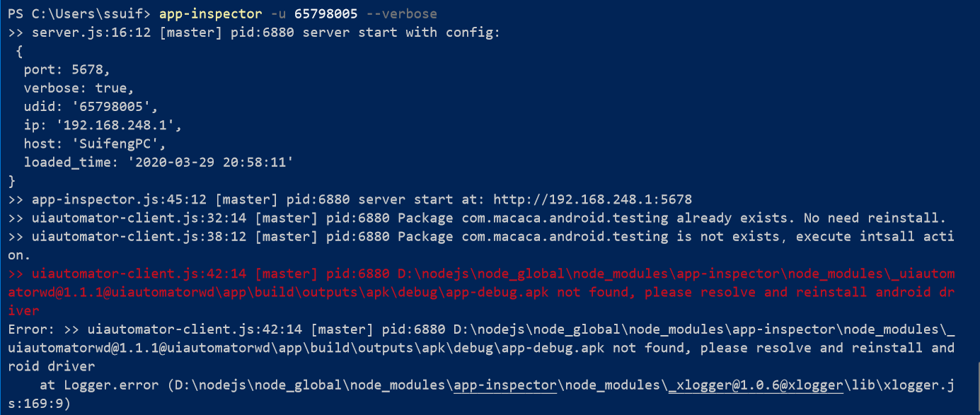Image resolution: width=980 pixels, height=415 pixels.
Task: Click the server.js:16:12 log entry
Action: click(x=254, y=33)
